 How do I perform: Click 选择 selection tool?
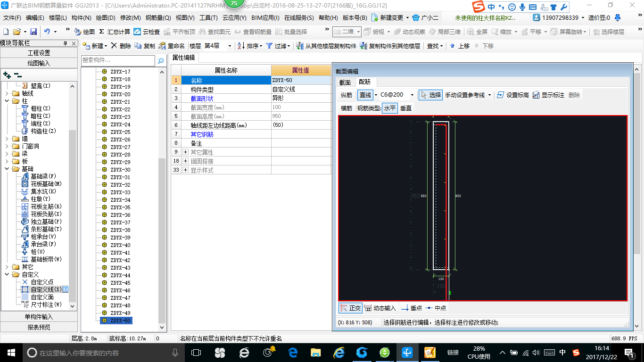[x=430, y=95]
